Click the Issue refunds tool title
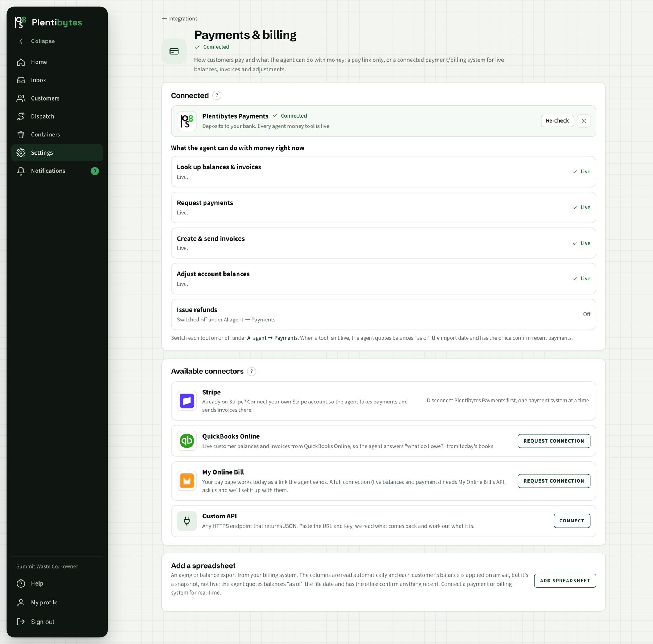This screenshot has height=644, width=653. pos(197,310)
